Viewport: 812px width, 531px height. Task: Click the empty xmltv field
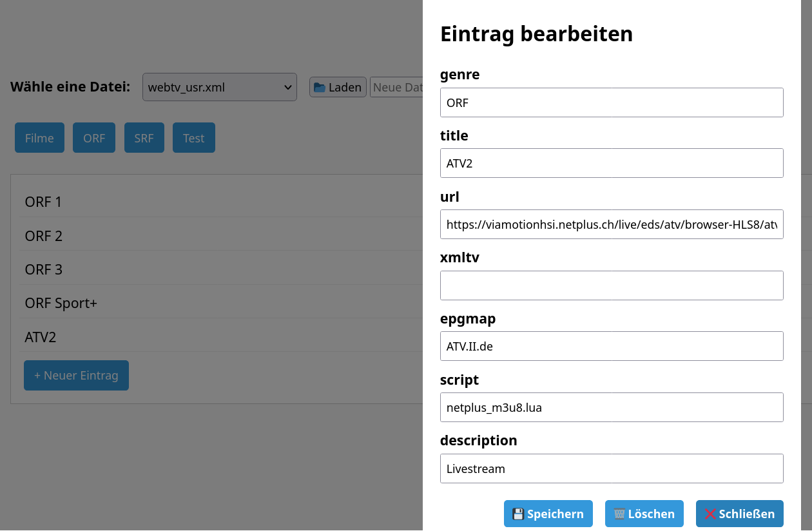[611, 285]
